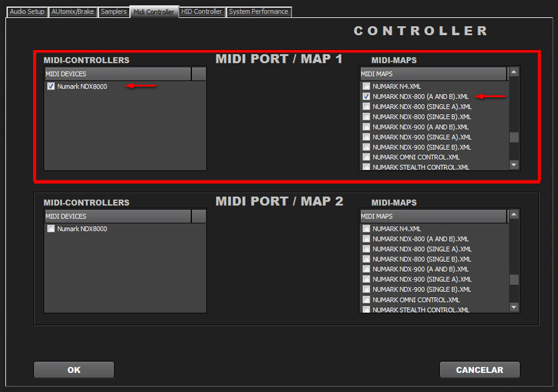Click scroll down arrow in Map 2 list
The image size is (558, 392).
pos(514,307)
